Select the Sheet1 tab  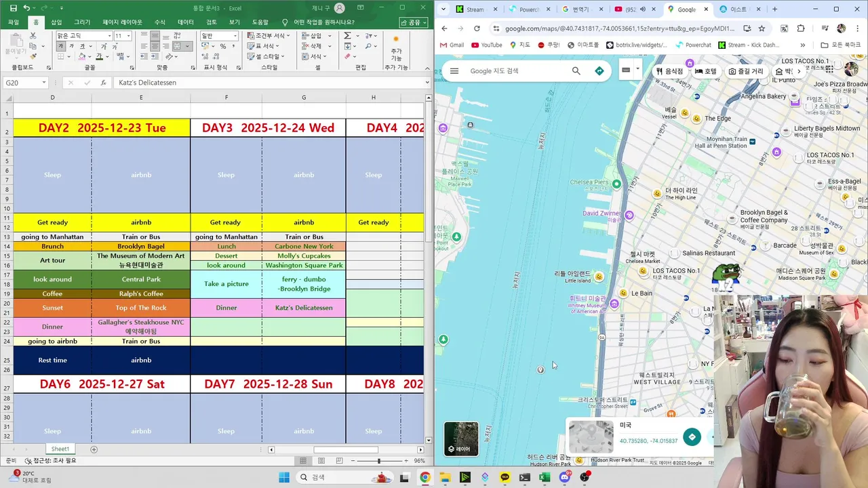(60, 449)
